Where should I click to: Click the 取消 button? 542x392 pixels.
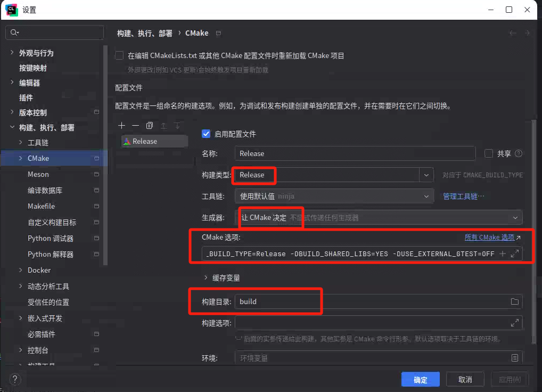(465, 380)
